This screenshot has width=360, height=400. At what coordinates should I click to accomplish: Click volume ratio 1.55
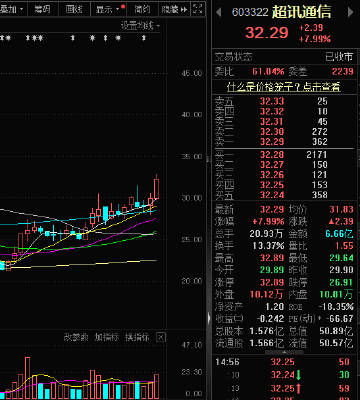pyautogui.click(x=345, y=246)
